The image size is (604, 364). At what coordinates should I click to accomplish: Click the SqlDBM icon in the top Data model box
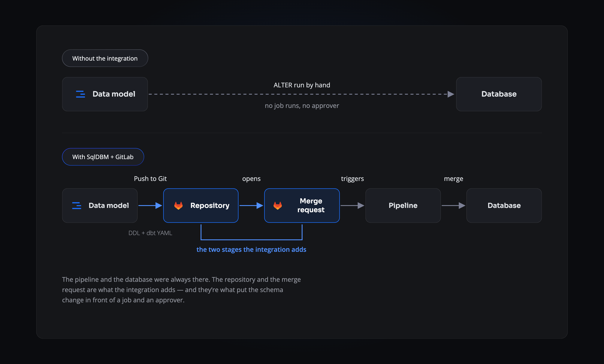point(80,94)
